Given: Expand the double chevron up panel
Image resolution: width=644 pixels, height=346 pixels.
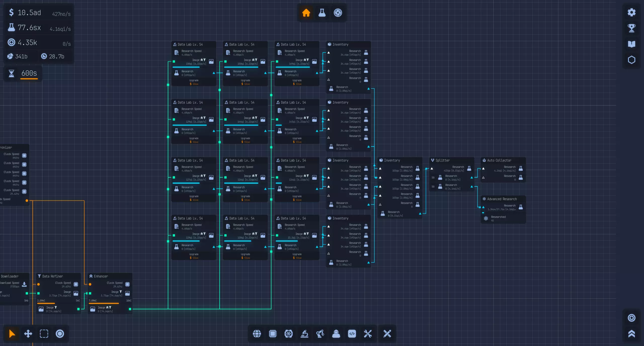Looking at the screenshot, I should 631,334.
